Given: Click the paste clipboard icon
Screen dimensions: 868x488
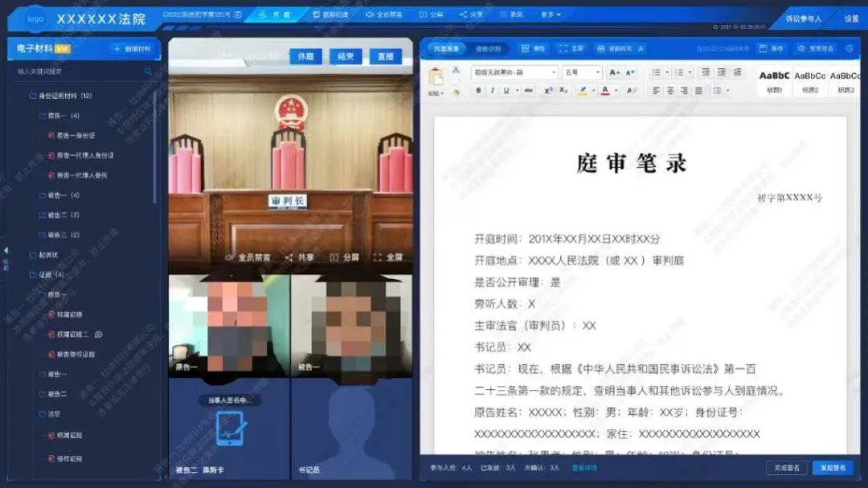Looking at the screenshot, I should click(436, 76).
